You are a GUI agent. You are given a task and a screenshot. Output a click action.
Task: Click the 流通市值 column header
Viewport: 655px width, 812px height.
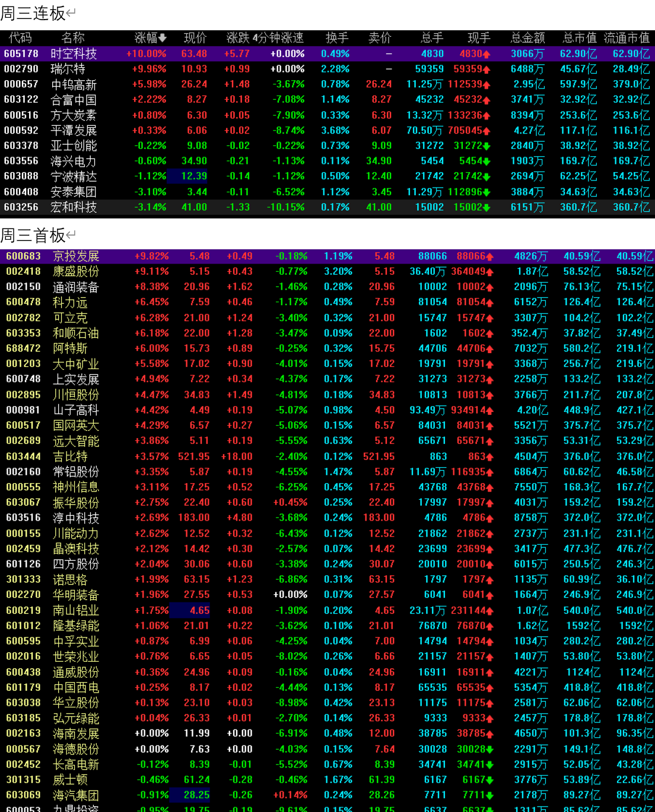(x=627, y=38)
